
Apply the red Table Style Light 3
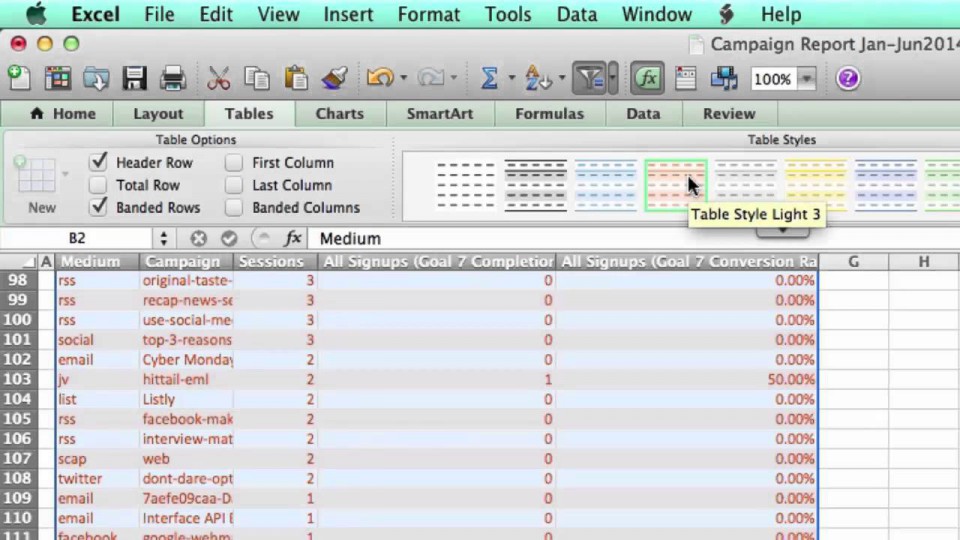(x=675, y=185)
